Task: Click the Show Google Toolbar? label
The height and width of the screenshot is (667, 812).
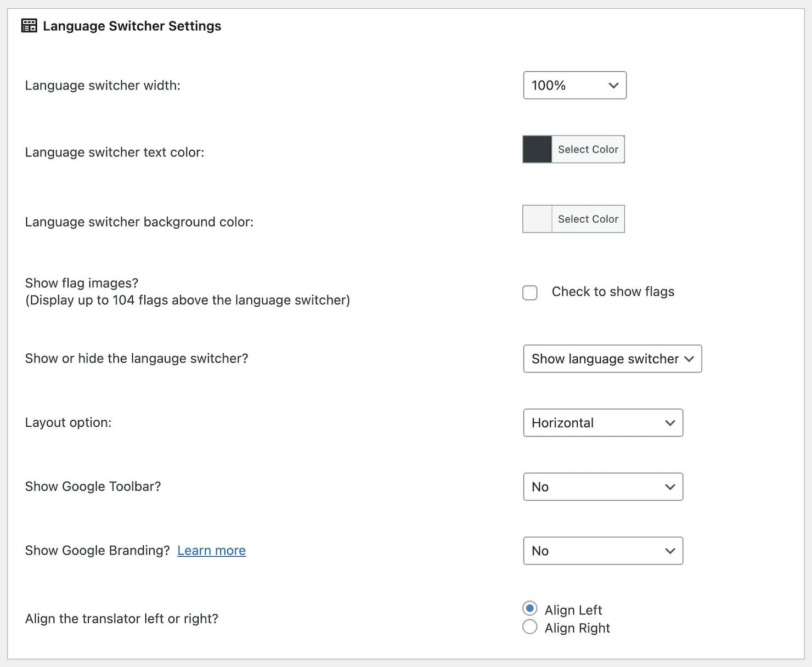Action: coord(93,487)
